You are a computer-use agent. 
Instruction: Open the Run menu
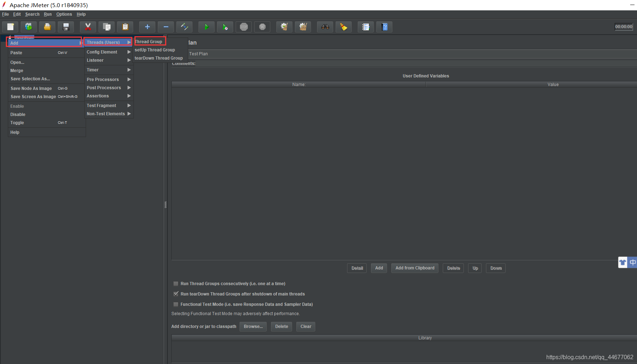(x=48, y=14)
